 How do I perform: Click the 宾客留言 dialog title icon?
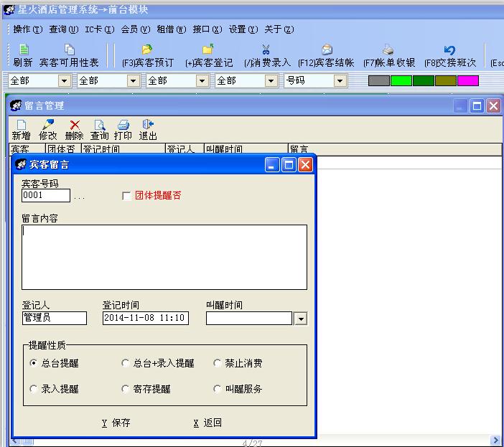point(21,164)
